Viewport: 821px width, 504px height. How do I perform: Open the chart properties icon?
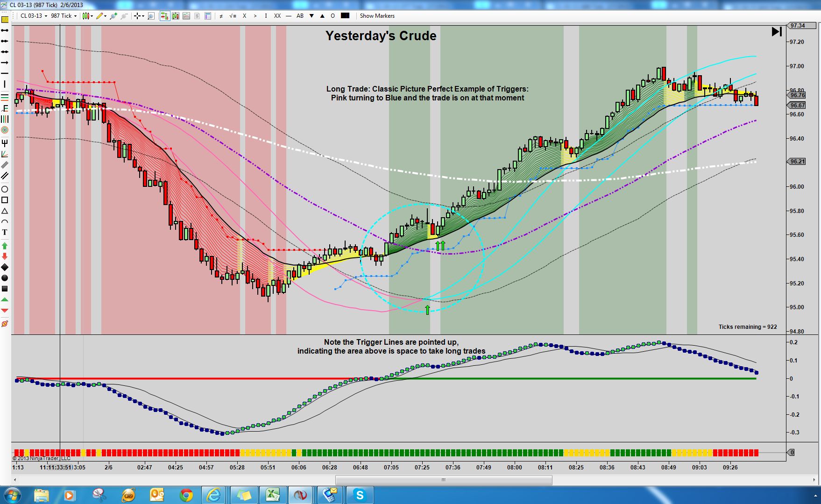click(208, 16)
